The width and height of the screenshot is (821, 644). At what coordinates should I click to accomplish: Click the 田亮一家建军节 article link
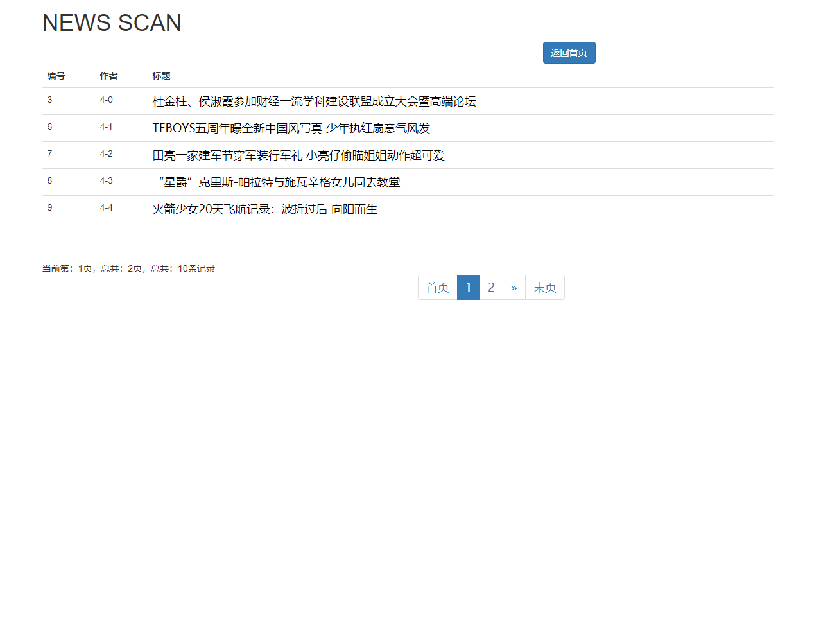click(298, 155)
